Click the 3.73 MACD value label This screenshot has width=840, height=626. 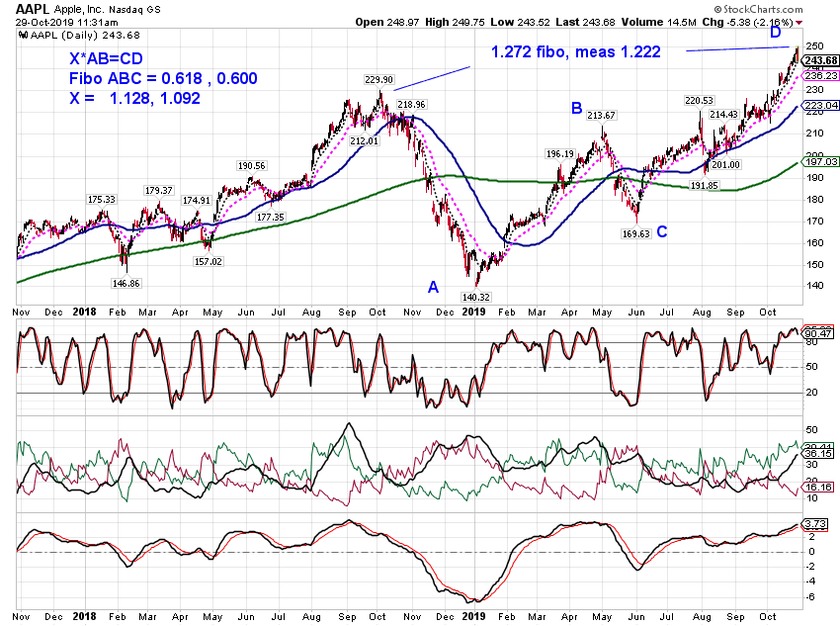pyautogui.click(x=815, y=523)
